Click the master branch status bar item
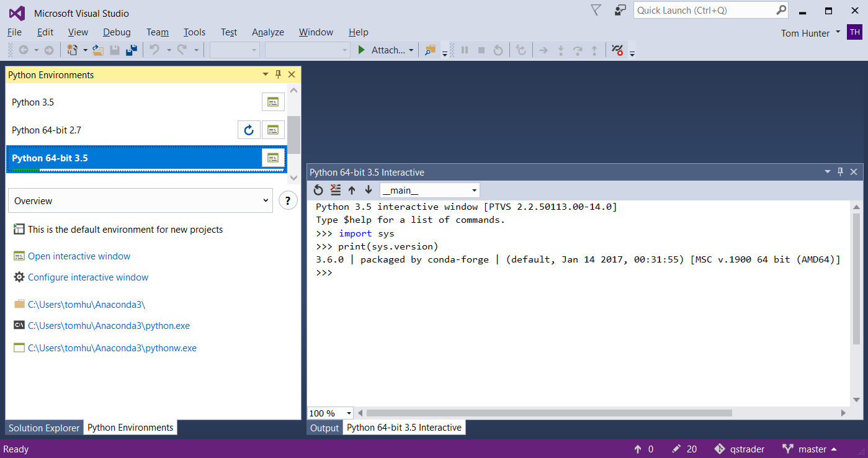Viewport: 868px width, 458px height. [810, 449]
